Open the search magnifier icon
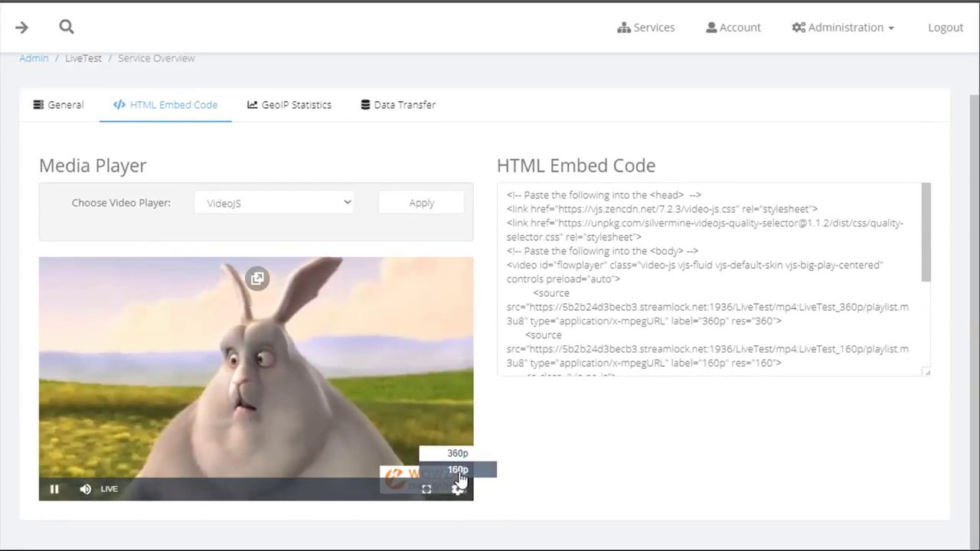 pos(67,27)
